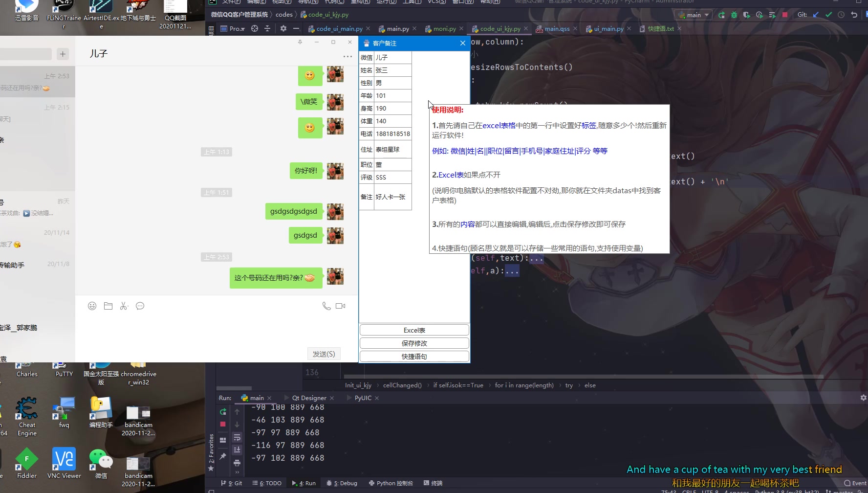Viewport: 868px width, 493px height.
Task: Toggle scroll to end in Run console
Action: point(237,450)
